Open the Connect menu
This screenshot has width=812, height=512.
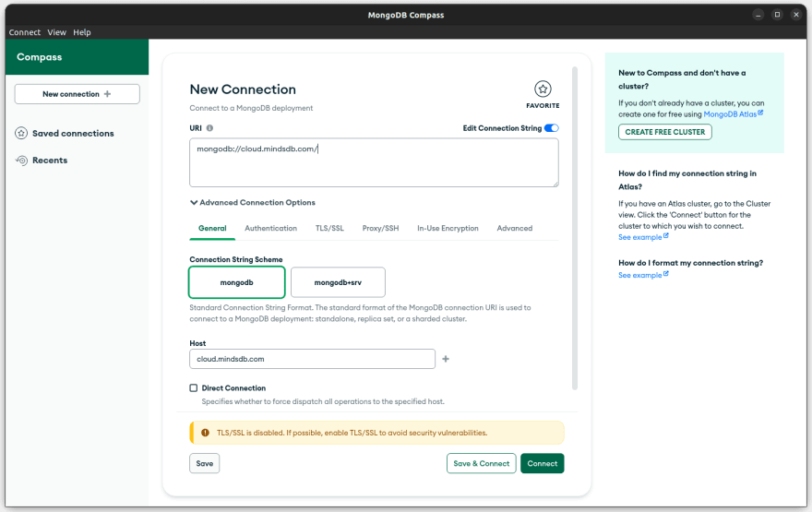24,32
